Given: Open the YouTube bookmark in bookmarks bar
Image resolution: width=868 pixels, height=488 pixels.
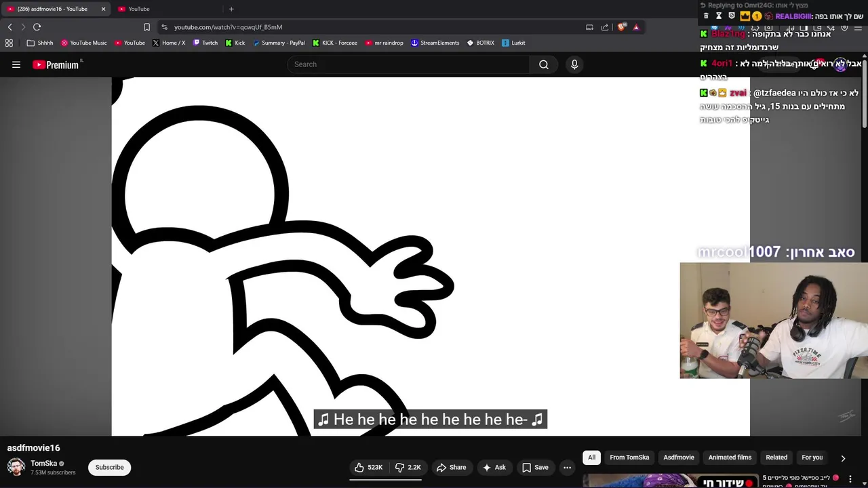Looking at the screenshot, I should [x=130, y=43].
